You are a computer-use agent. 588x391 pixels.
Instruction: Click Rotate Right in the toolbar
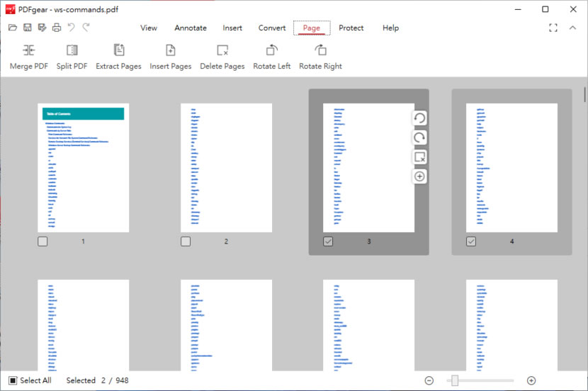click(x=321, y=57)
